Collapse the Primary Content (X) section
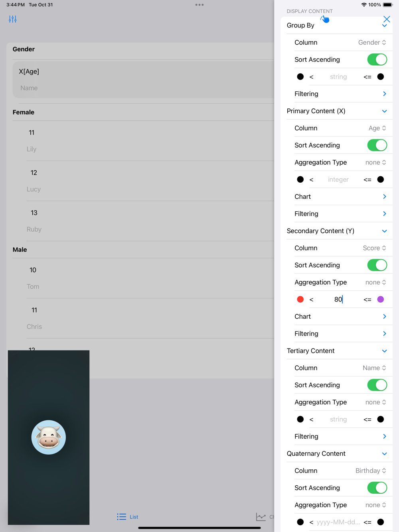The width and height of the screenshot is (399, 532). tap(384, 111)
